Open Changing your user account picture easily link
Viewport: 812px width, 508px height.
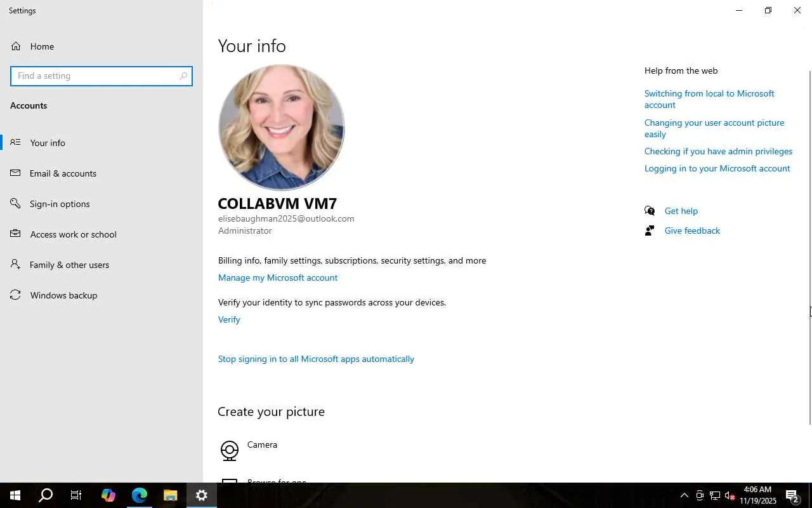[714, 128]
